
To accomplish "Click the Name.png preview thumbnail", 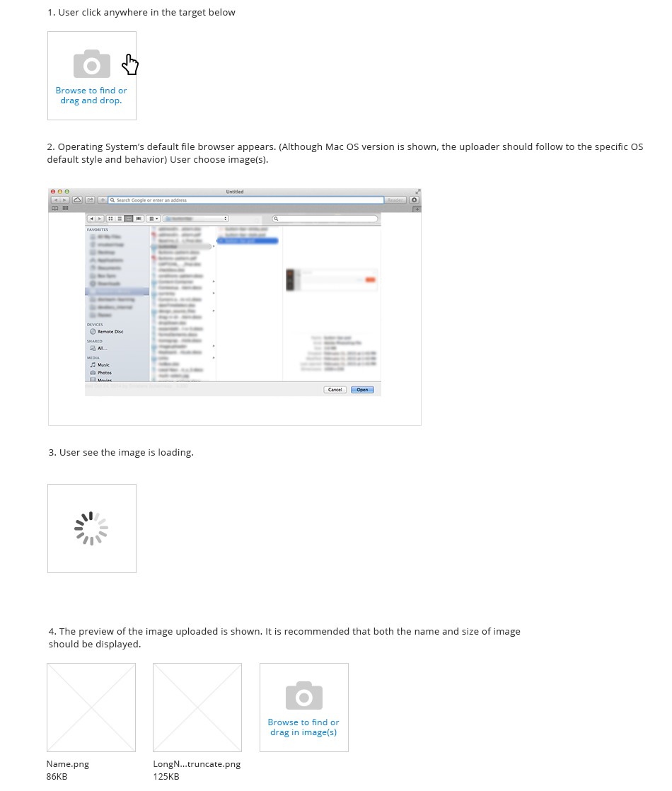I will pos(91,708).
